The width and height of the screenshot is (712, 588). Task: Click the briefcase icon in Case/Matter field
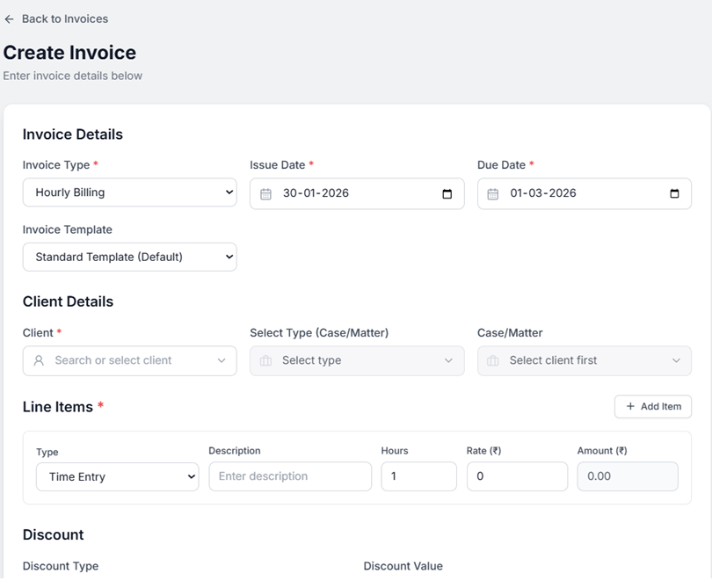(x=492, y=360)
